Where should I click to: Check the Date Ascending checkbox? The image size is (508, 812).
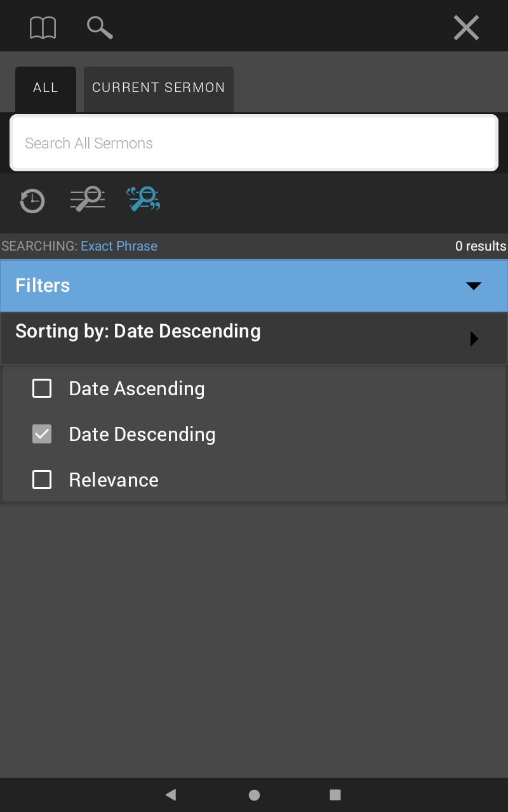[42, 388]
